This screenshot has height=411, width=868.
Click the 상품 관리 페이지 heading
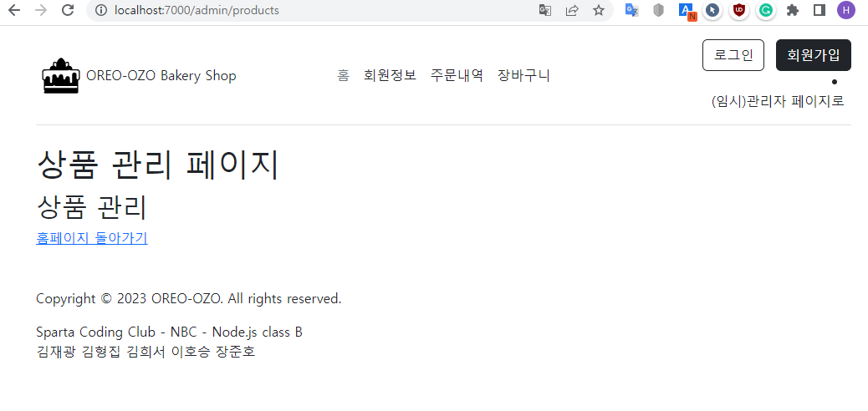tap(158, 165)
